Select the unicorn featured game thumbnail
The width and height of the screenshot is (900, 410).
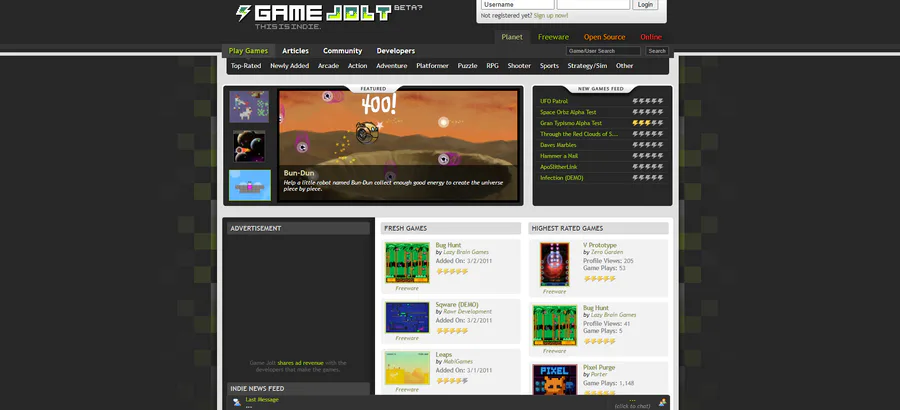[249, 107]
